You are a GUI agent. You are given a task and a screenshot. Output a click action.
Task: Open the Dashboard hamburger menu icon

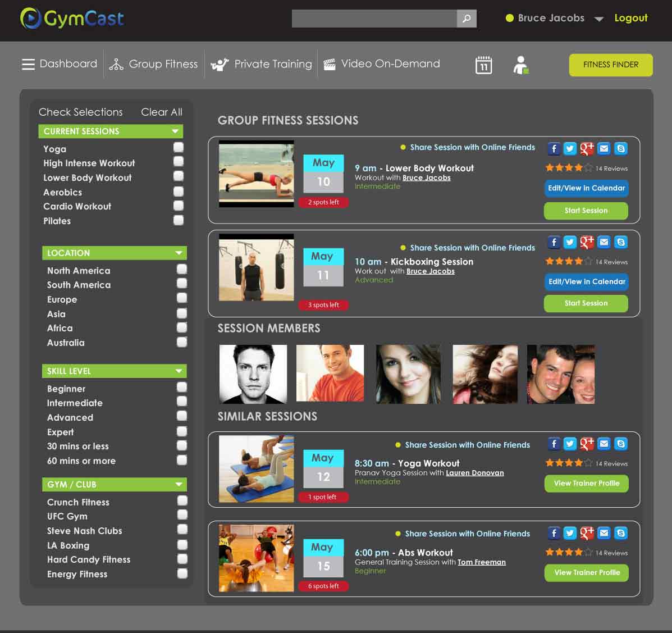pyautogui.click(x=28, y=65)
